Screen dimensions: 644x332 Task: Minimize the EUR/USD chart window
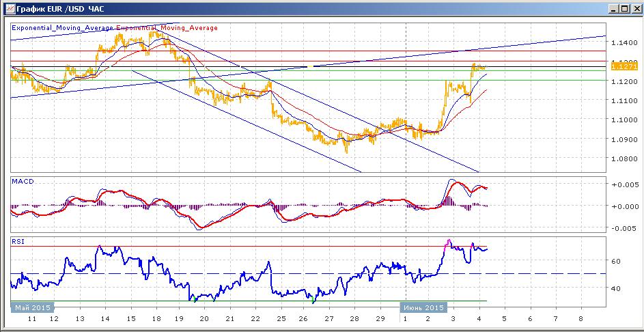click(x=615, y=9)
